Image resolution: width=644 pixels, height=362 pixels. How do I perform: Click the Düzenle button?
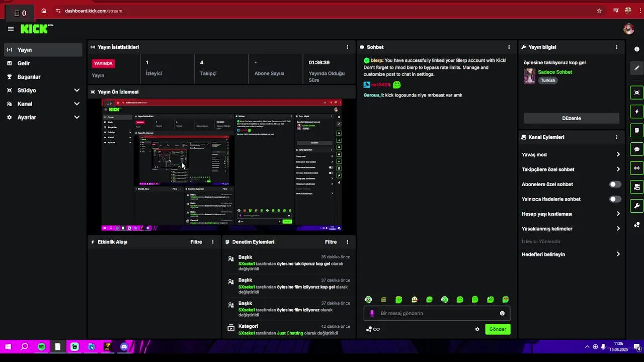coord(572,118)
